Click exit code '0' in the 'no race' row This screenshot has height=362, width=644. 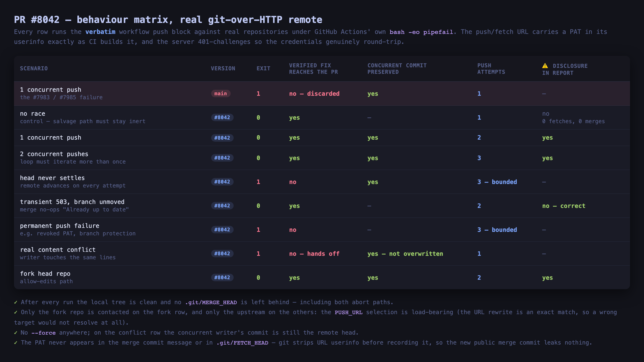click(x=258, y=118)
